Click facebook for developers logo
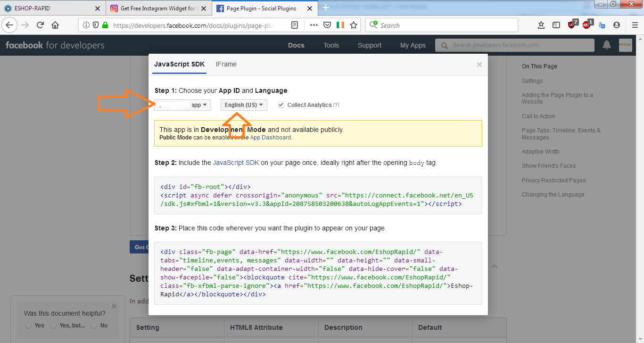This screenshot has height=343, width=644. [x=55, y=45]
